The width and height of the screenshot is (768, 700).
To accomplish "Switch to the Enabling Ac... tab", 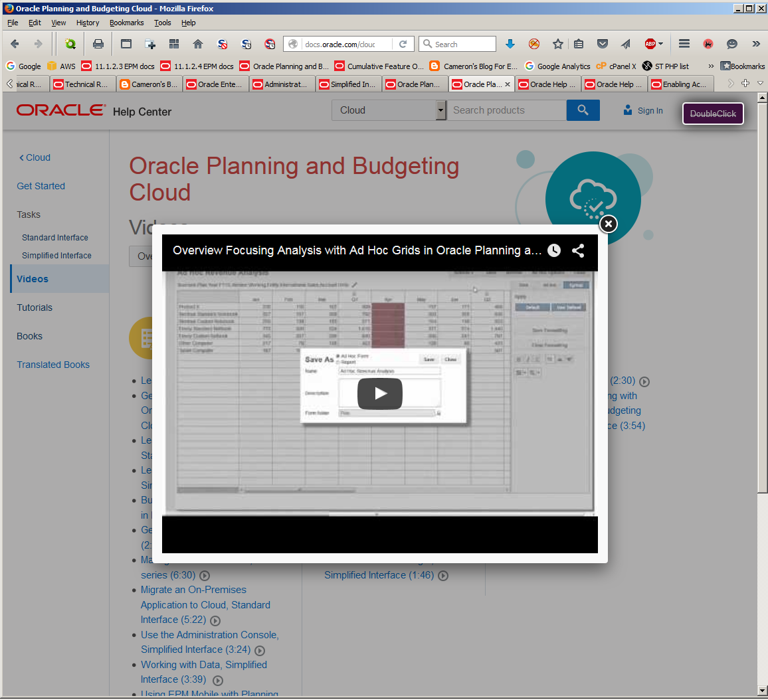I will click(680, 84).
